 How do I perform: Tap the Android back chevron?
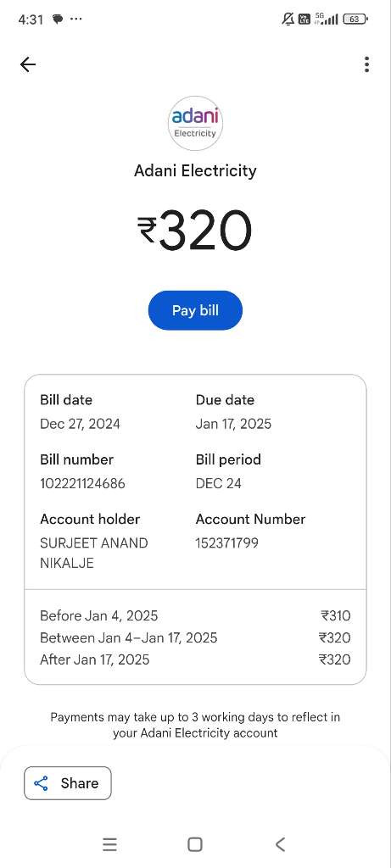point(280,844)
